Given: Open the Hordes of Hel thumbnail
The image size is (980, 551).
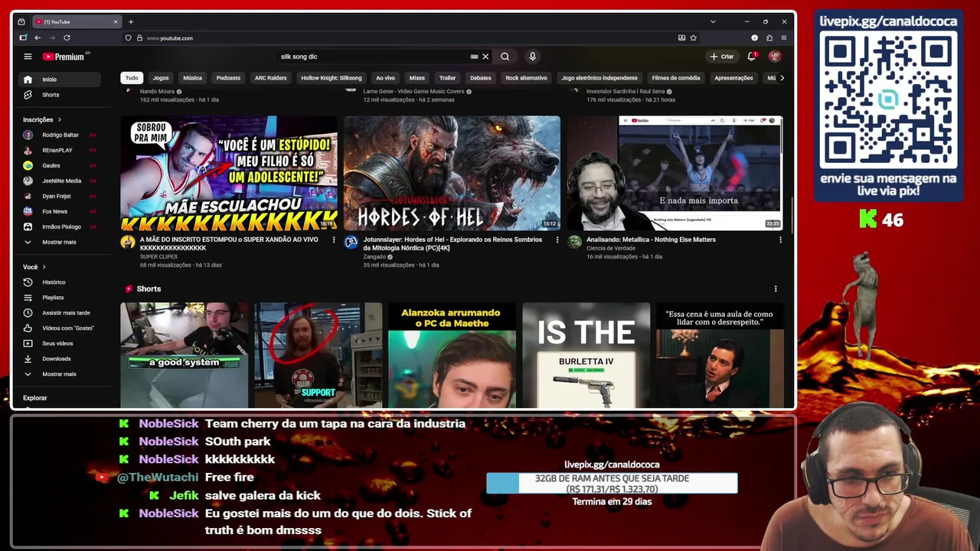Looking at the screenshot, I should point(452,173).
